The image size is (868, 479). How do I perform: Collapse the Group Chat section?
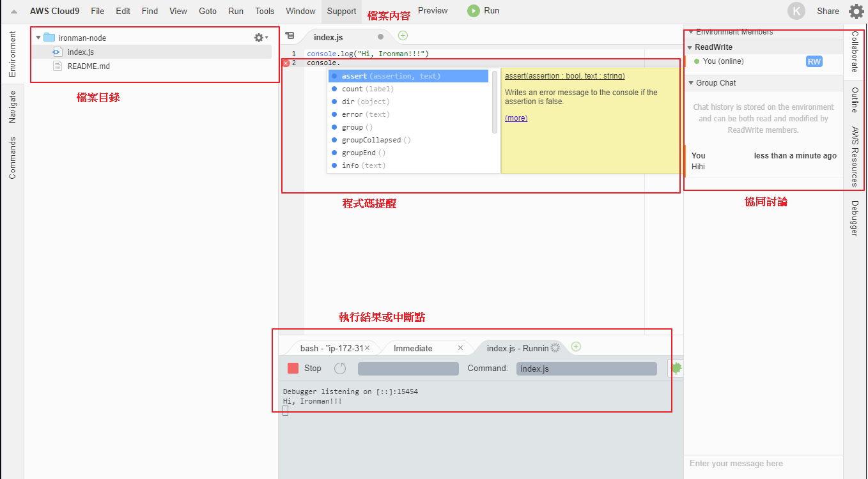pos(690,83)
